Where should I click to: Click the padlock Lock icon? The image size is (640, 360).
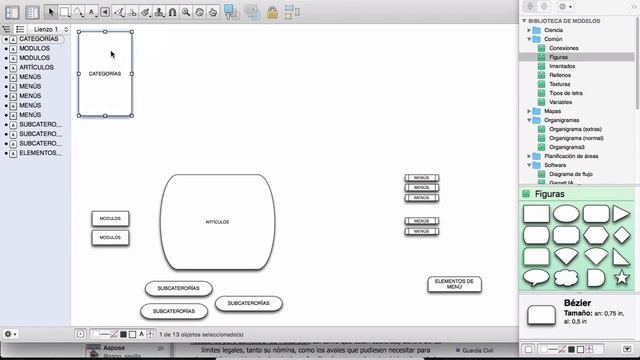tap(272, 12)
